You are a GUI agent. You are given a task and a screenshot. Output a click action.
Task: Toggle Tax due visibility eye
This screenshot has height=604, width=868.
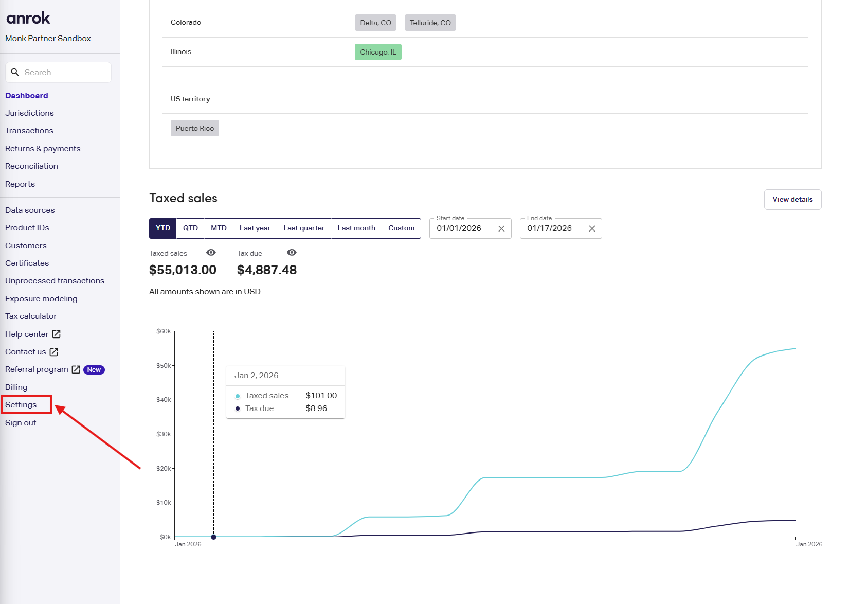(x=292, y=253)
